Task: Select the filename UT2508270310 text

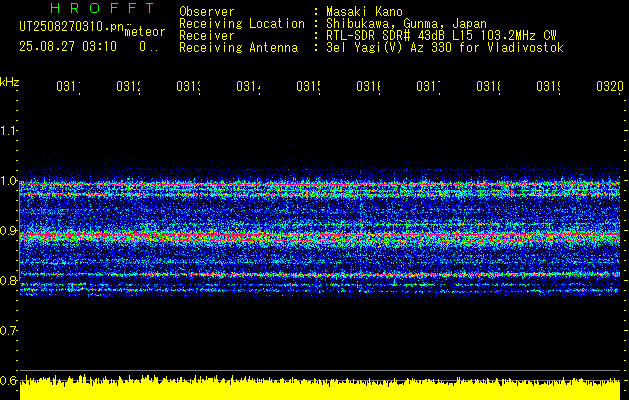Action: pyautogui.click(x=72, y=27)
